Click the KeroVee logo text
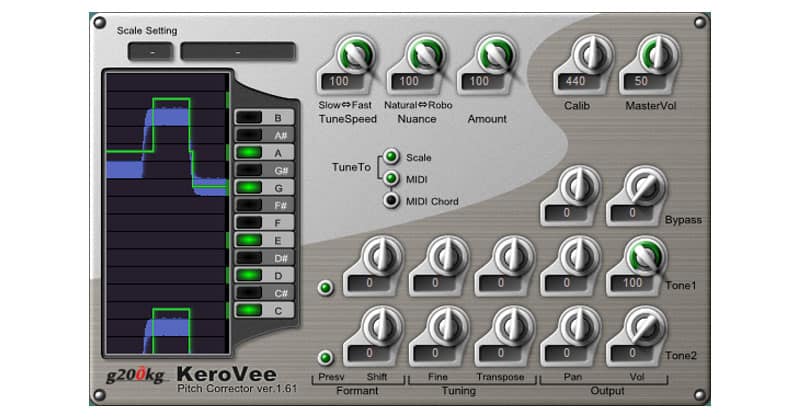The image size is (800, 417). [x=227, y=374]
